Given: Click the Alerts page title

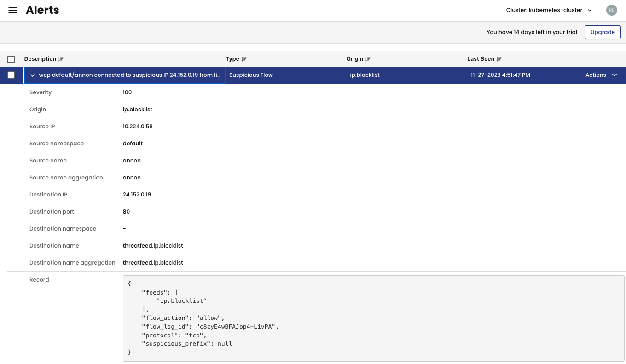Looking at the screenshot, I should pyautogui.click(x=42, y=10).
